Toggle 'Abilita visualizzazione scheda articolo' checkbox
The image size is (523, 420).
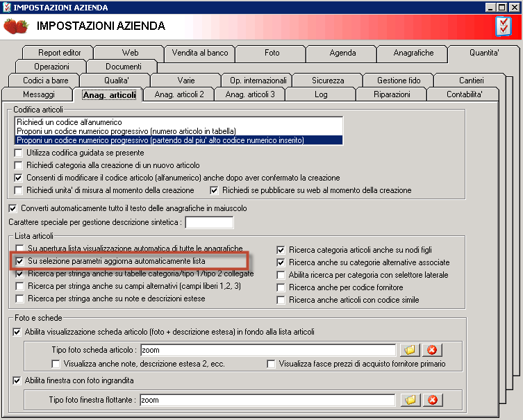point(17,332)
